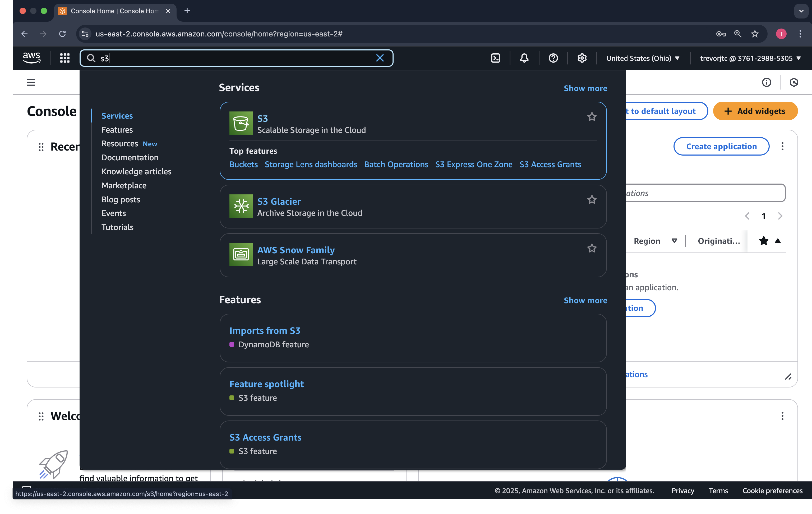Star the AWS Snow Family service

(x=592, y=248)
